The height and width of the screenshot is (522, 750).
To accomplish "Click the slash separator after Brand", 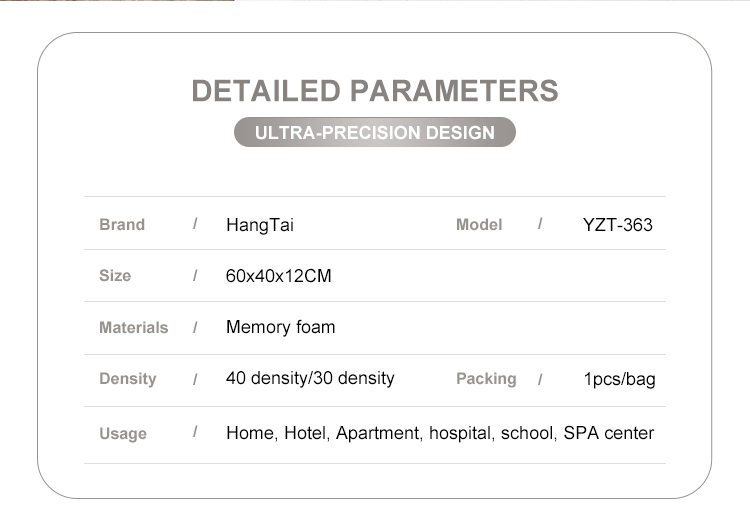I will pos(195,224).
